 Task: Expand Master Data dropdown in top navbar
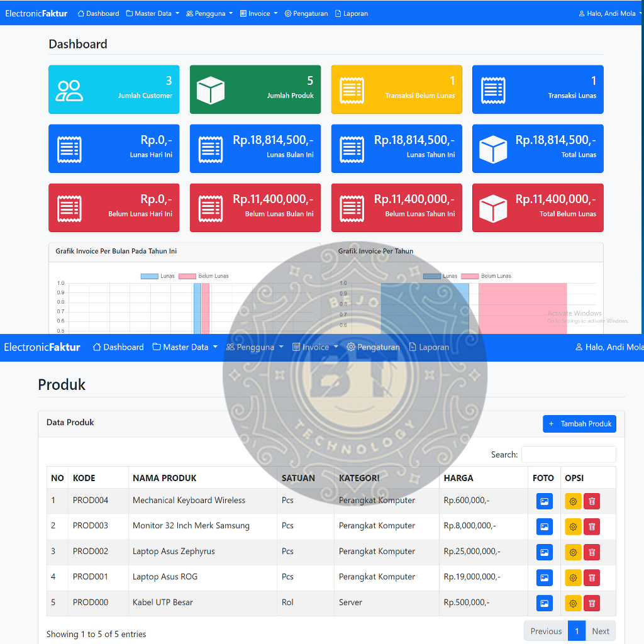152,13
